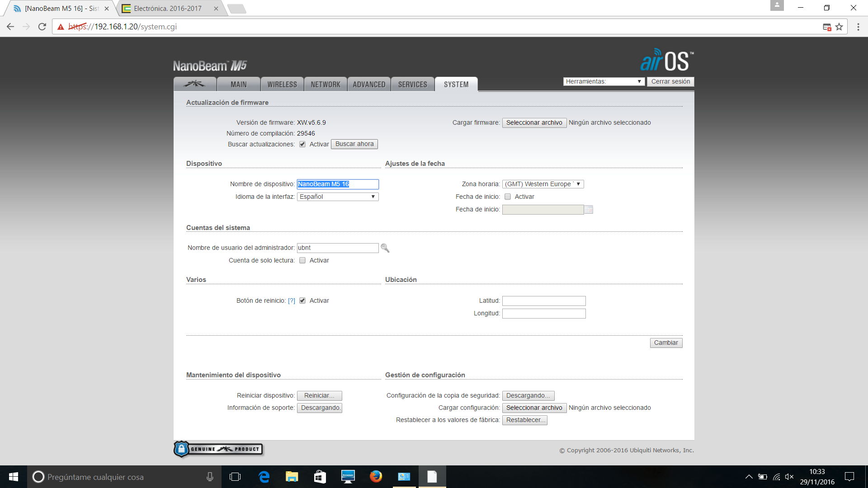
Task: Close the Electrónica 2016-2017 tab
Action: 216,9
